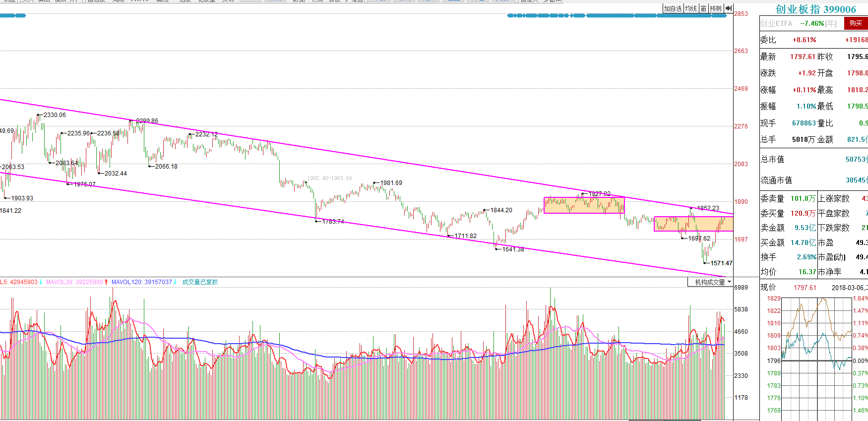Click the 创业ETFA related fund label
868x421 pixels.
click(x=776, y=23)
